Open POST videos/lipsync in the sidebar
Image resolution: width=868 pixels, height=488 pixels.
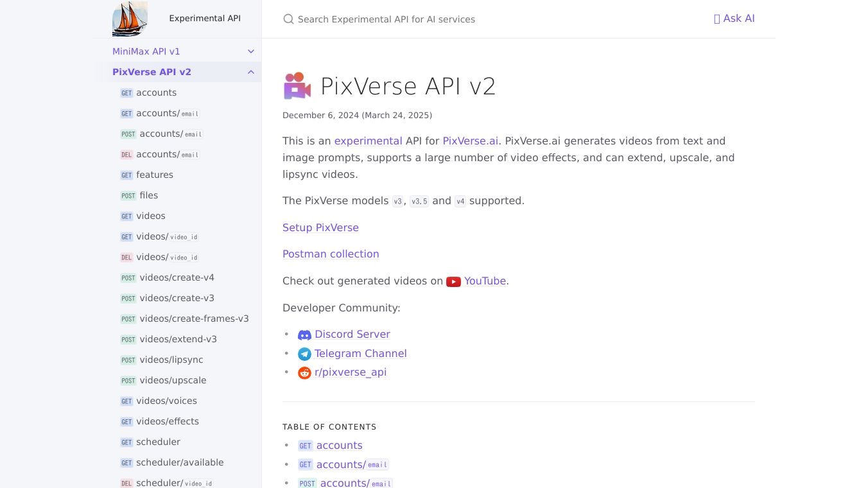click(x=162, y=360)
